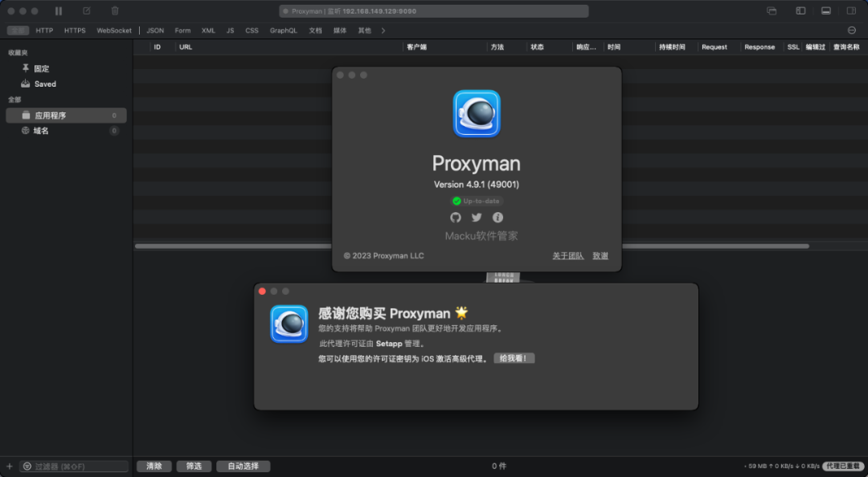Pause recording with the pause icon
This screenshot has height=477, width=868.
59,11
